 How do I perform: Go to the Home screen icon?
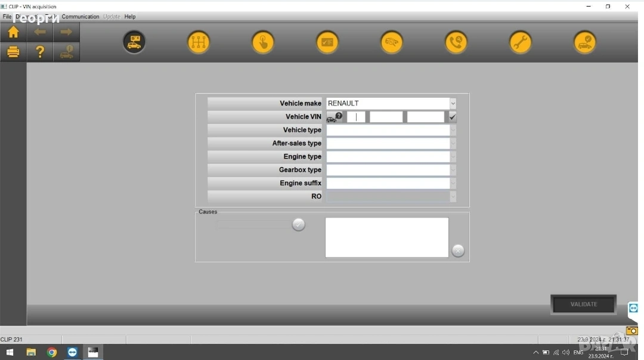(x=13, y=32)
